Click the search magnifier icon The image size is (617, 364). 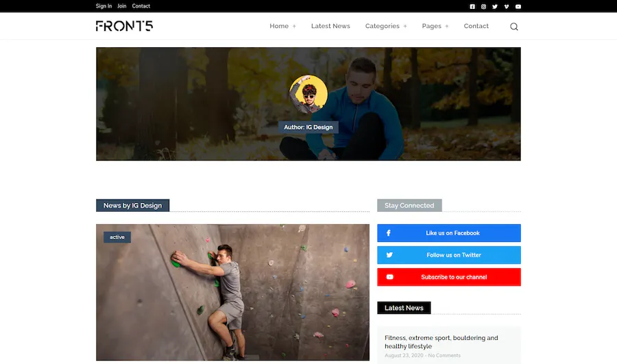(x=514, y=26)
